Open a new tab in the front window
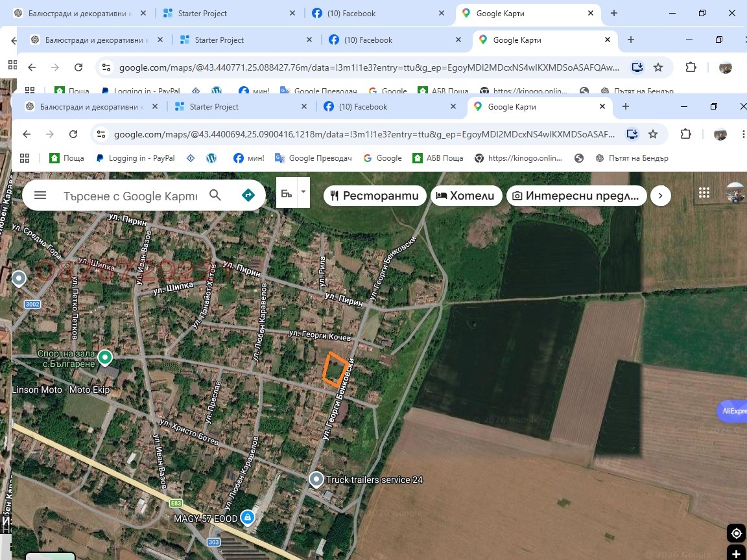The height and width of the screenshot is (560, 747). click(x=626, y=107)
